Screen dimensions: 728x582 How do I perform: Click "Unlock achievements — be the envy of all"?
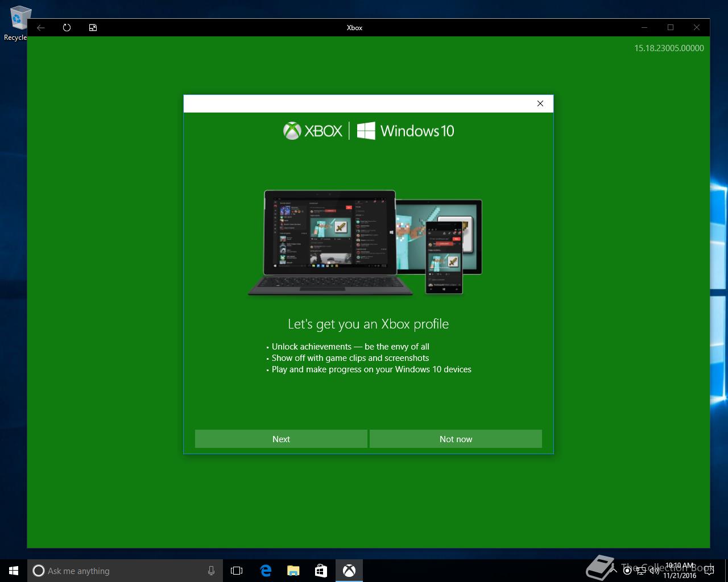pos(350,347)
